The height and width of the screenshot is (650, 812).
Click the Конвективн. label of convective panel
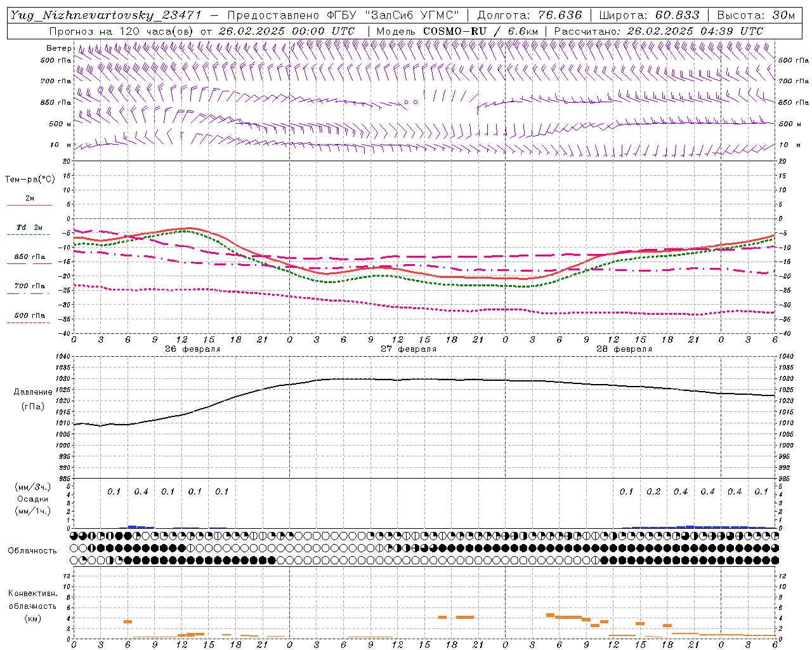[32, 594]
